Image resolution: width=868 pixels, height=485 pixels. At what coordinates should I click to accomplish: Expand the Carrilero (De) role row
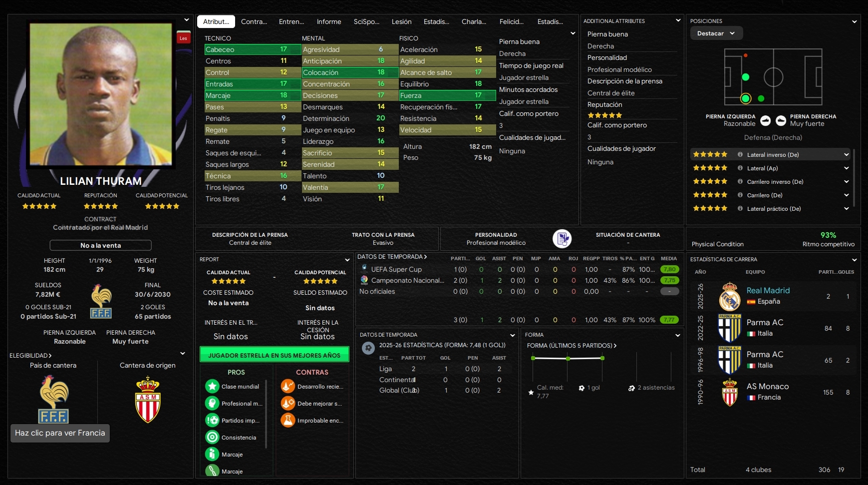[847, 195]
